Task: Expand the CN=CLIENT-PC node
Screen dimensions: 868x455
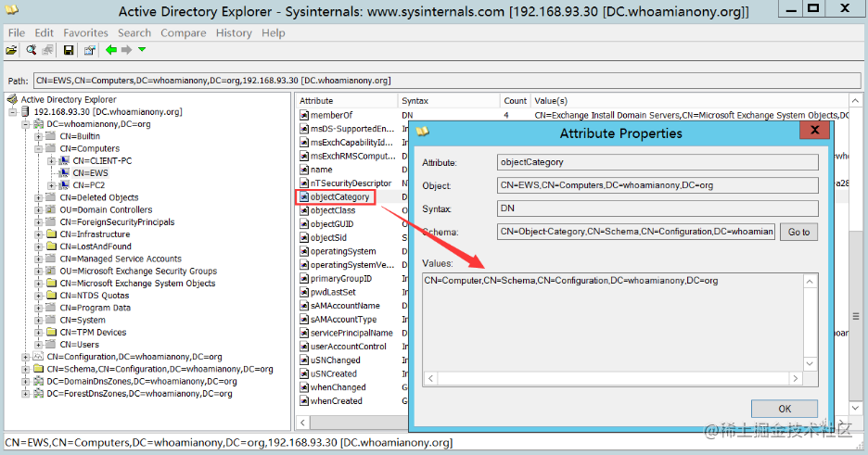Action: 52,161
